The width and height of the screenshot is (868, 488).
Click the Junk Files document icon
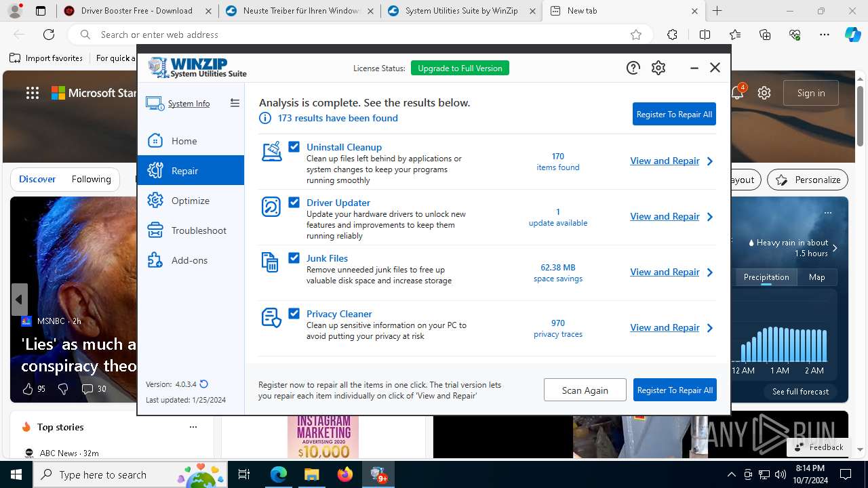tap(270, 262)
